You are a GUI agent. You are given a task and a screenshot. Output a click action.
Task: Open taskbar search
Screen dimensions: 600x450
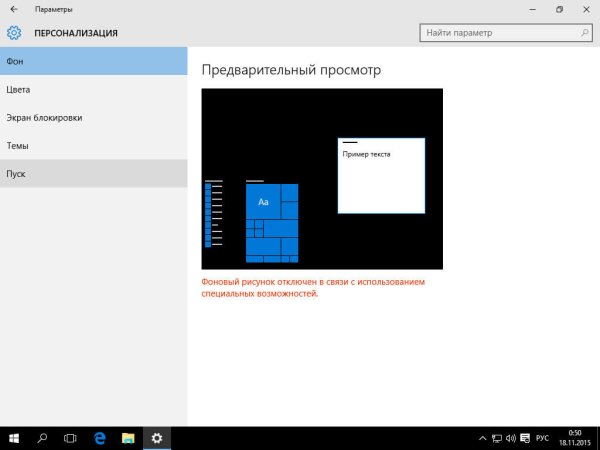(43, 438)
